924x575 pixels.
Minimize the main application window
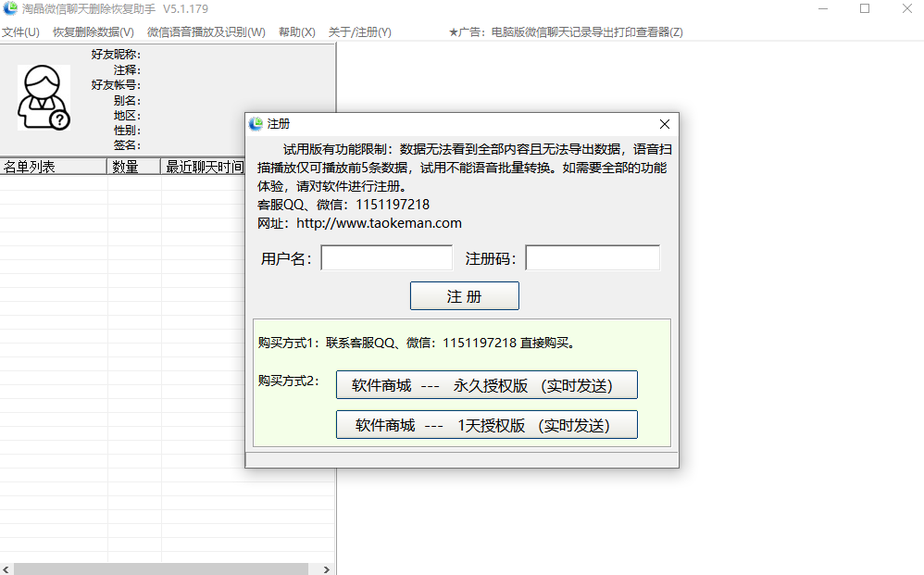823,9
